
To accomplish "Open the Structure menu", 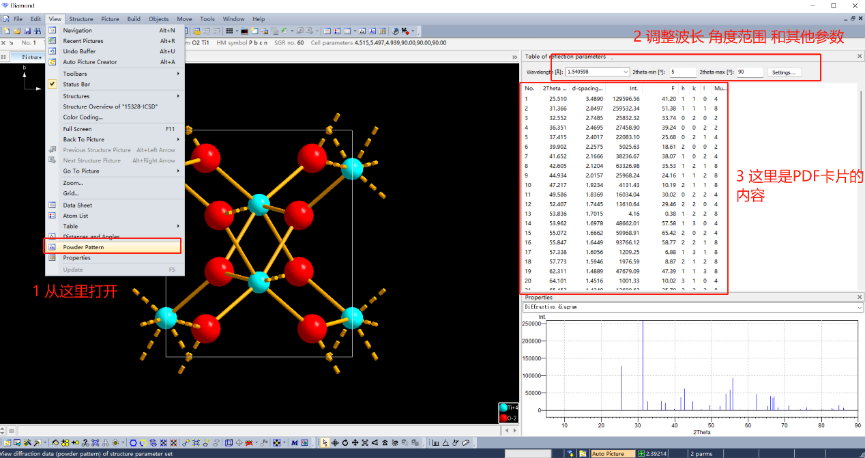I will (81, 19).
